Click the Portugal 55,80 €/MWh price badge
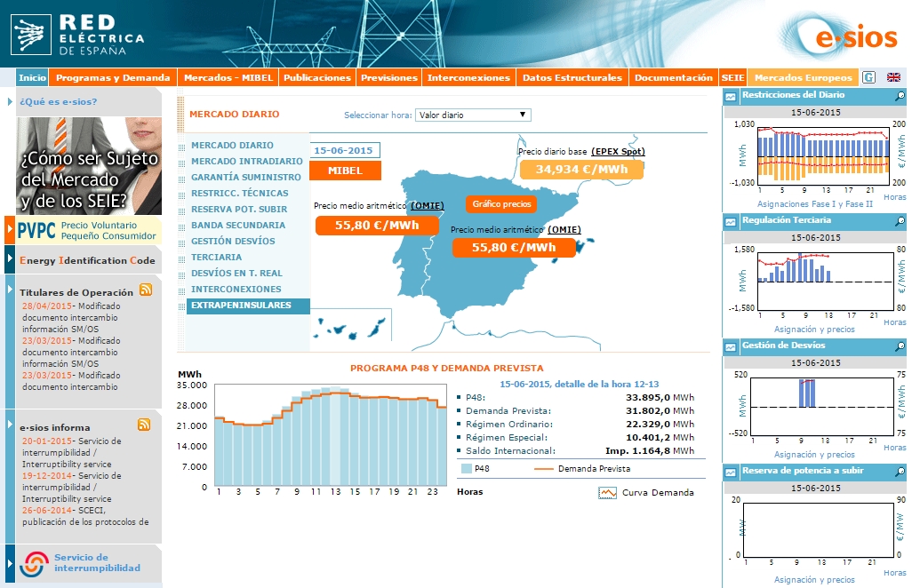 point(377,226)
